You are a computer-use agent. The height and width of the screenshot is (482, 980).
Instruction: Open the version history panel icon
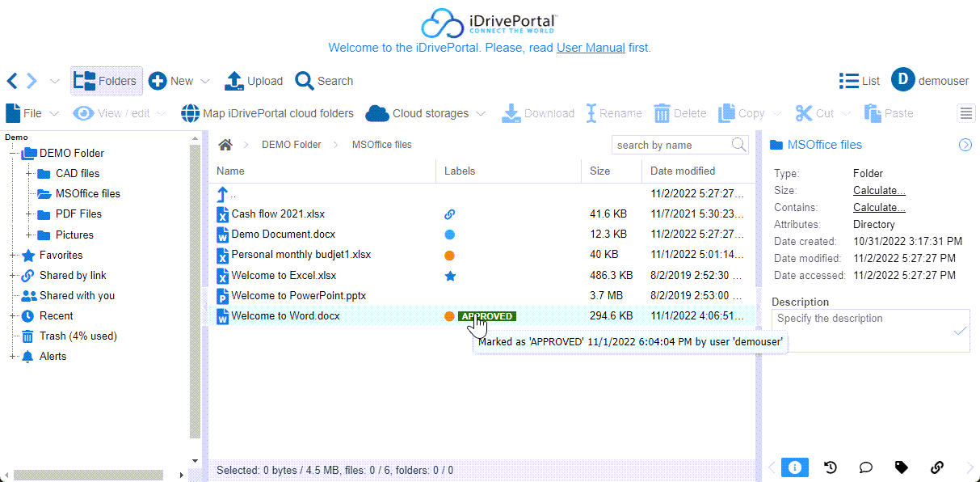pyautogui.click(x=830, y=467)
